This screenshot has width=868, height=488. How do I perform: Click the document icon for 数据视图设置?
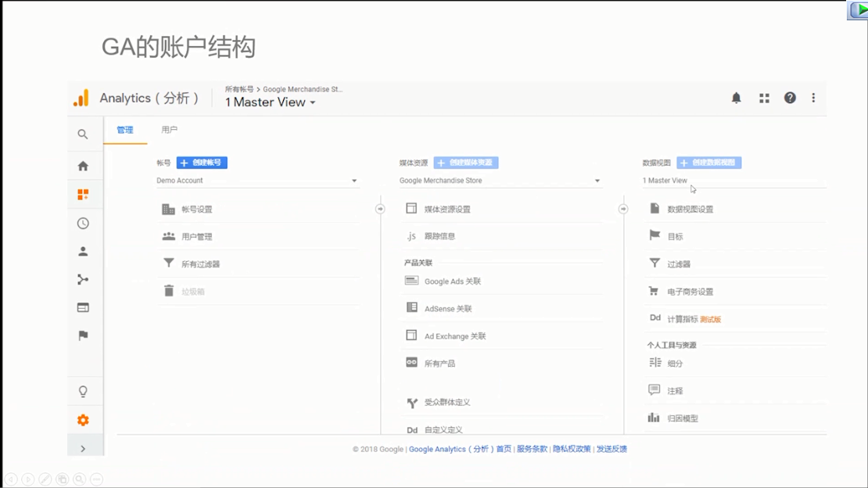(x=655, y=208)
